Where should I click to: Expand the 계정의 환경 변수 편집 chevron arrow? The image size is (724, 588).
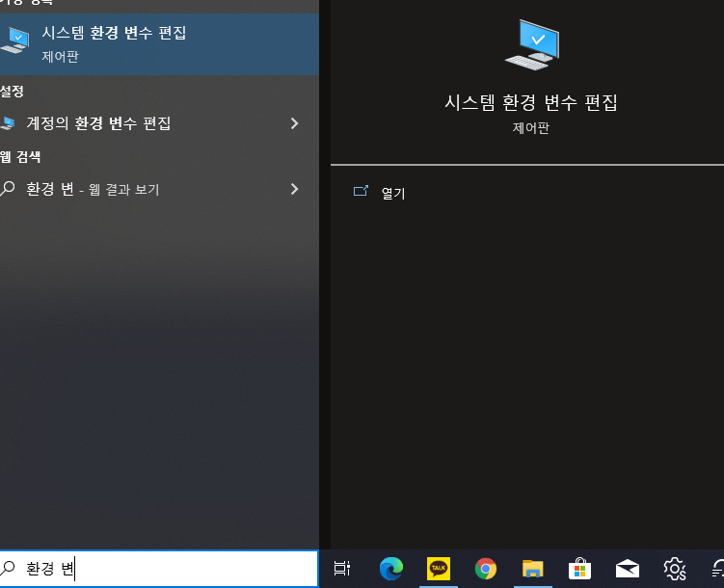click(295, 123)
